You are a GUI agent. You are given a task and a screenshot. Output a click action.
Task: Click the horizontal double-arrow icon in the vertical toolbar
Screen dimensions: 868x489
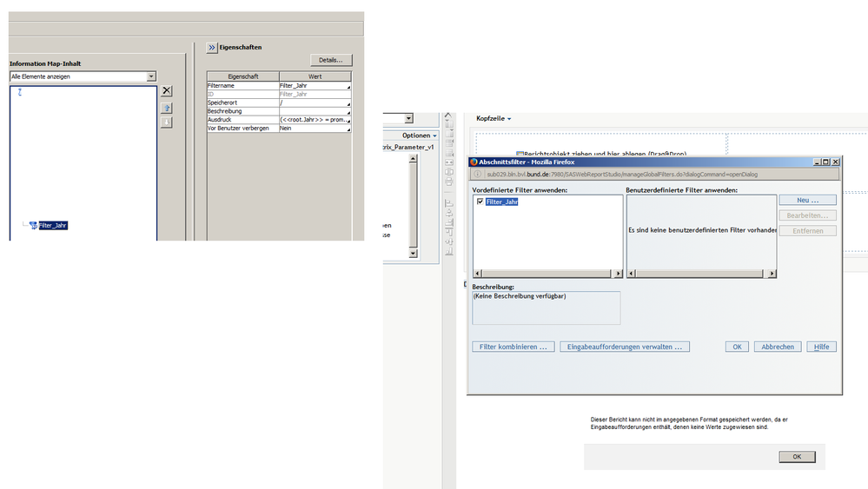tap(449, 162)
